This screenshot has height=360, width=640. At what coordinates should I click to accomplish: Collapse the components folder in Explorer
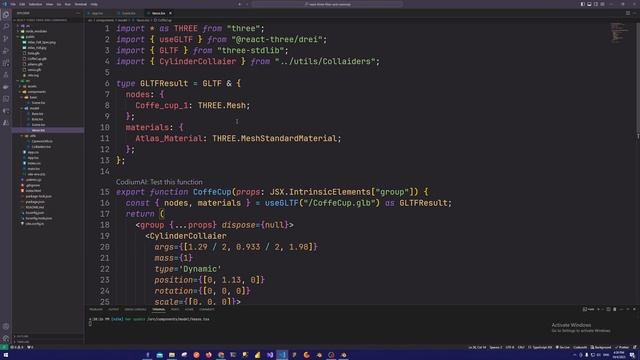[x=36, y=92]
